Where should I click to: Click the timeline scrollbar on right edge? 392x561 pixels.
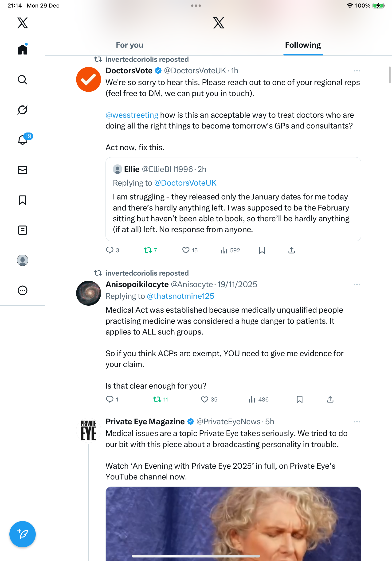[390, 75]
